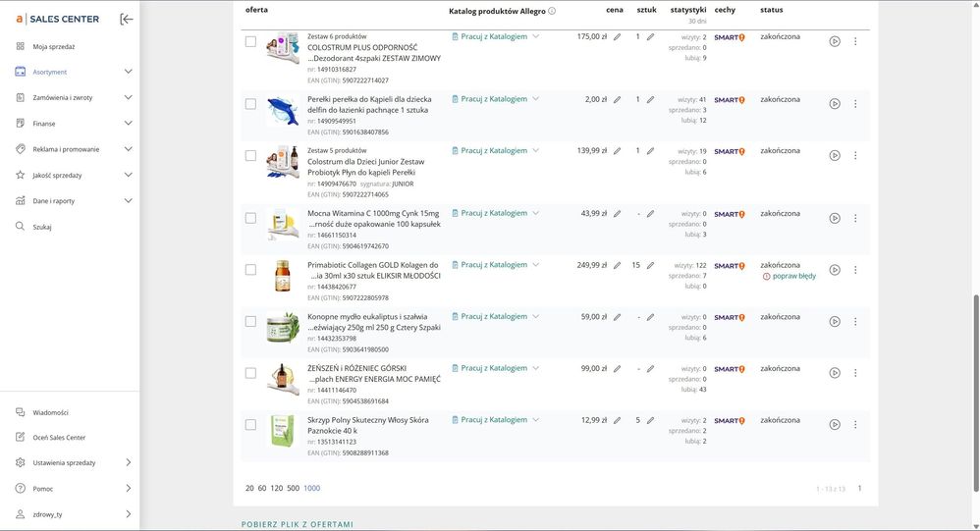Collapse the Sales Center sidebar

point(127,19)
